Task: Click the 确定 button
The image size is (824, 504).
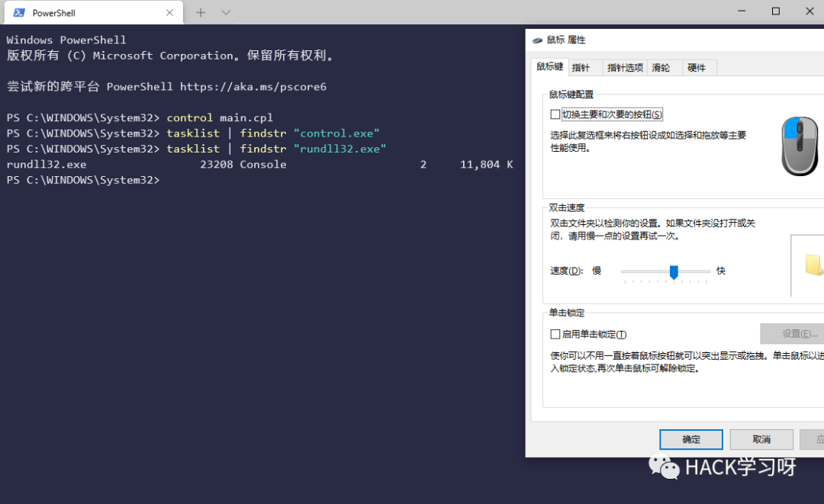Action: pyautogui.click(x=691, y=439)
